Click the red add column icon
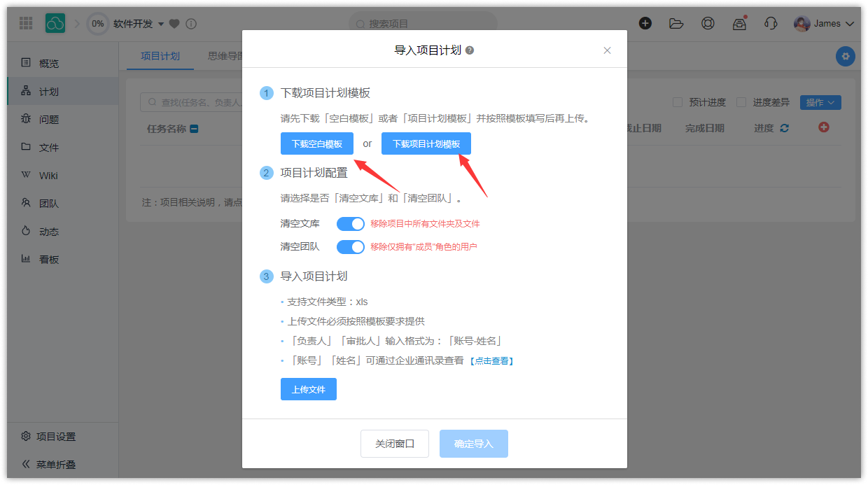 tap(824, 127)
